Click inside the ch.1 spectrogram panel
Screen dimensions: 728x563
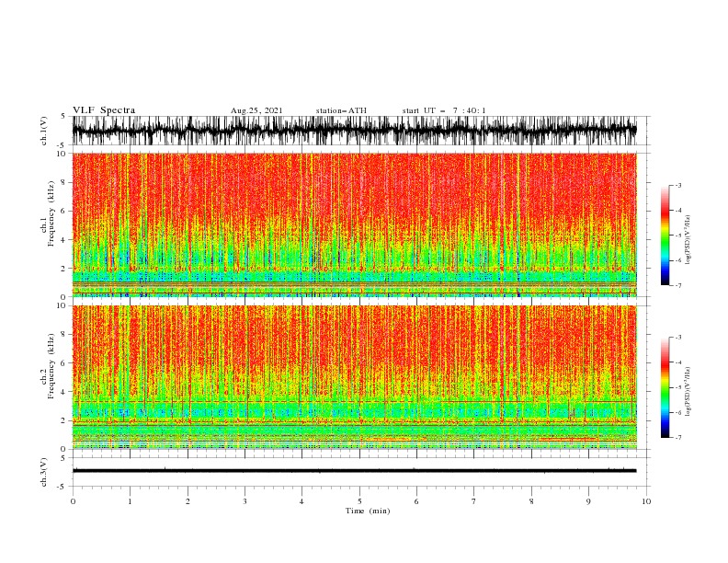(355, 224)
